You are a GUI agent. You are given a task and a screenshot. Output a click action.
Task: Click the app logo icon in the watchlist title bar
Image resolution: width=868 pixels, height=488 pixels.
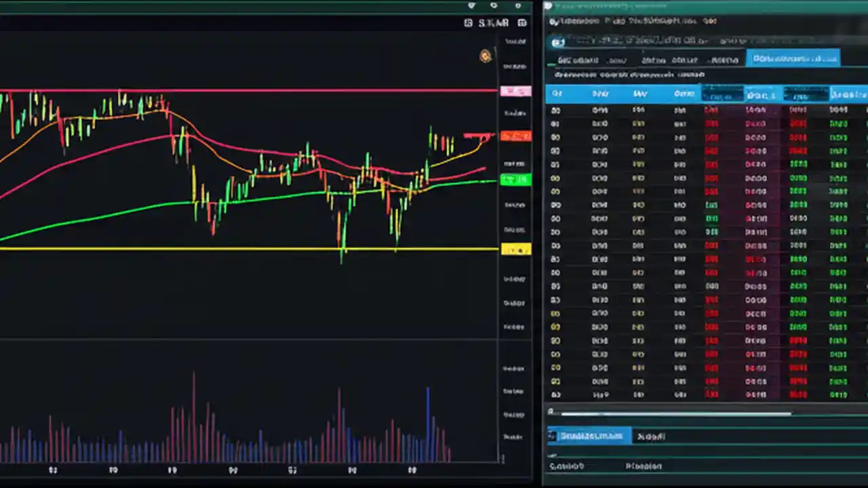coord(555,21)
